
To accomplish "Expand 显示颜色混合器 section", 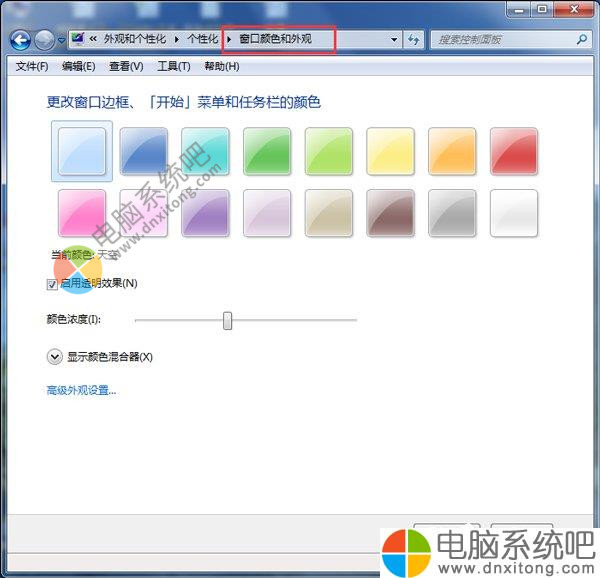I will tap(54, 357).
